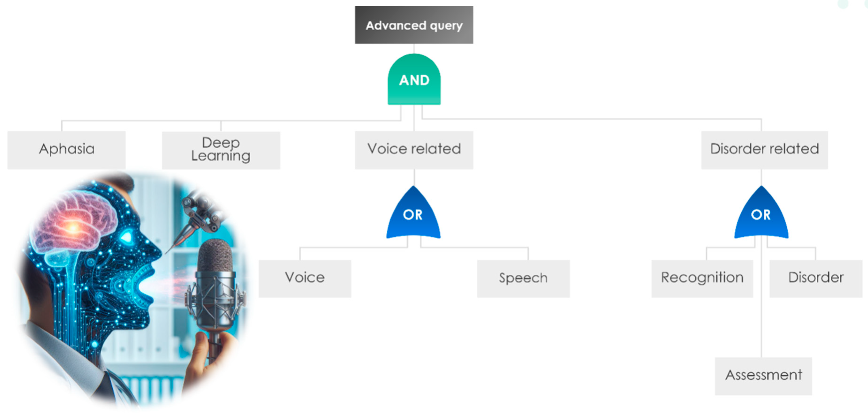Pick the Recognition leaf node
The height and width of the screenshot is (416, 868).
[x=702, y=278]
